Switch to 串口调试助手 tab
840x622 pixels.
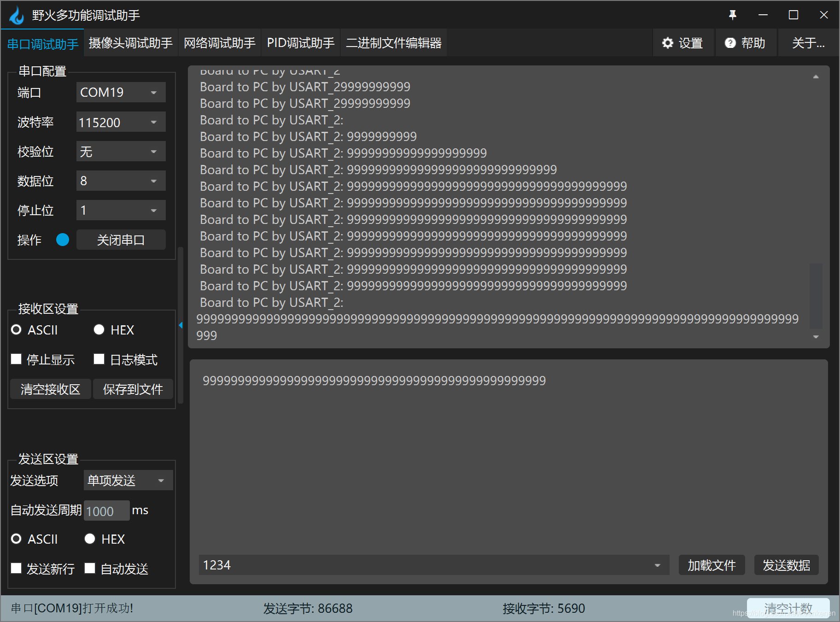(x=43, y=44)
